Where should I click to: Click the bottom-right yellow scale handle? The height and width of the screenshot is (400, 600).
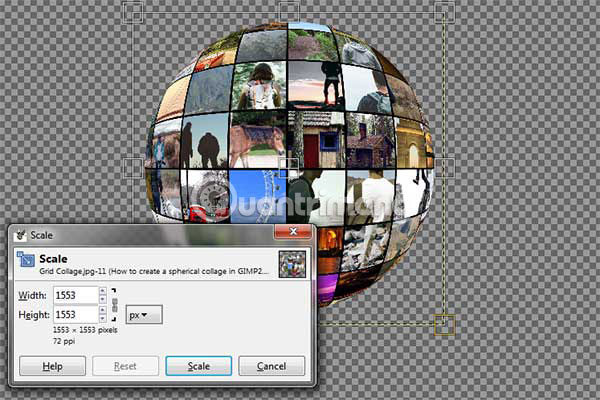[x=445, y=325]
